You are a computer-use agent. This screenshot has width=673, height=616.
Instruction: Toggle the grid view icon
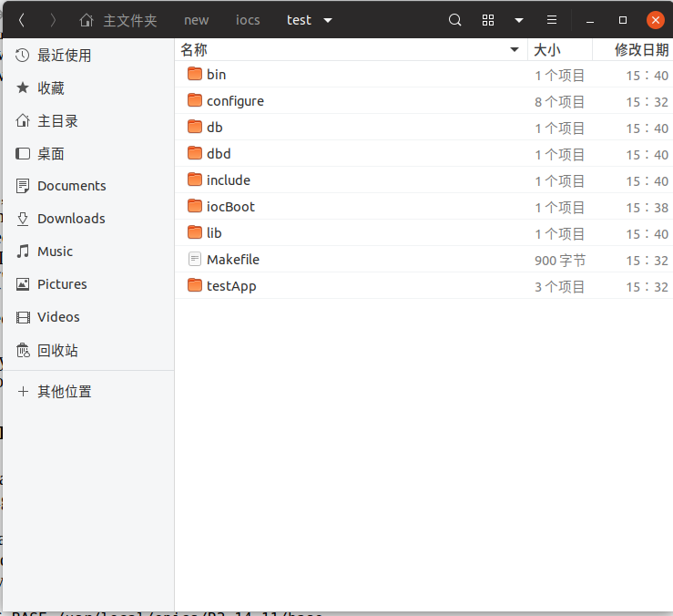[x=488, y=20]
